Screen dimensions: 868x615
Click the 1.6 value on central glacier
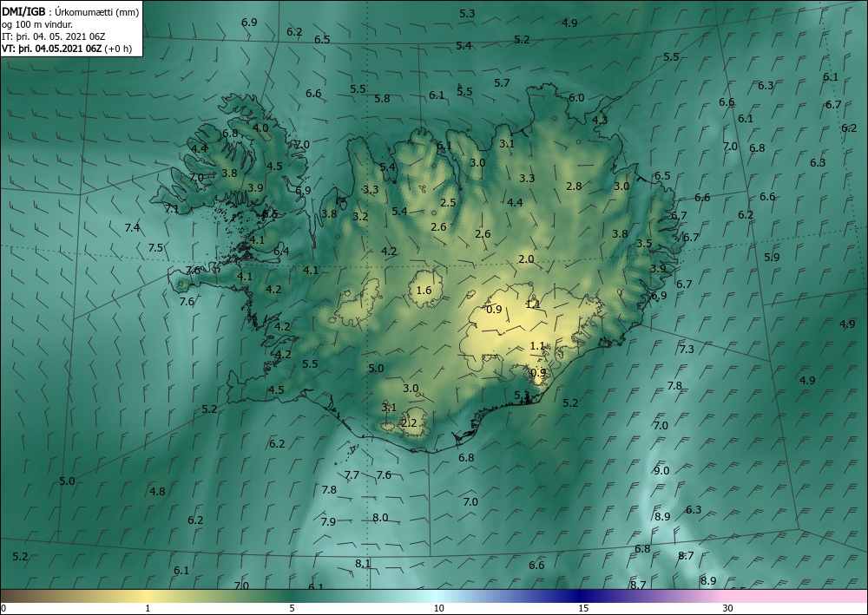tap(424, 290)
